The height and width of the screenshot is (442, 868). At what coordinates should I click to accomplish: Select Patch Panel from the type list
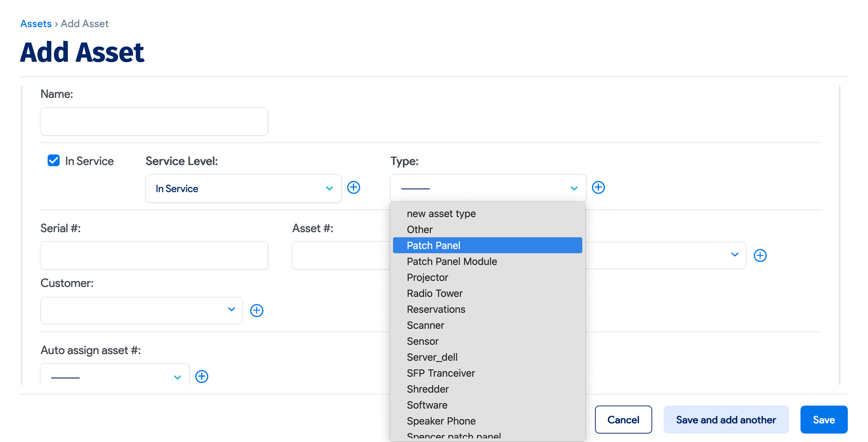click(x=433, y=245)
